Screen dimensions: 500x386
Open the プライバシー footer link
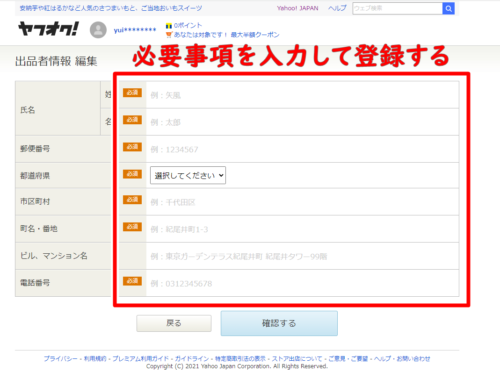[x=60, y=359]
